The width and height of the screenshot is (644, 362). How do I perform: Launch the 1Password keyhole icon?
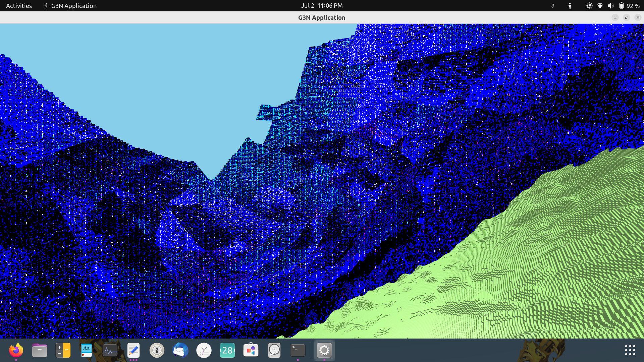click(157, 351)
